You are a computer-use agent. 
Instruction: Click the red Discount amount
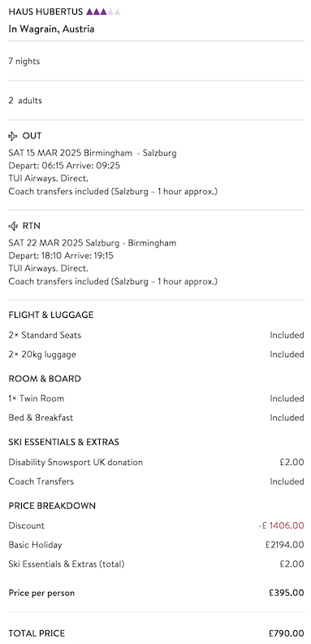[282, 526]
